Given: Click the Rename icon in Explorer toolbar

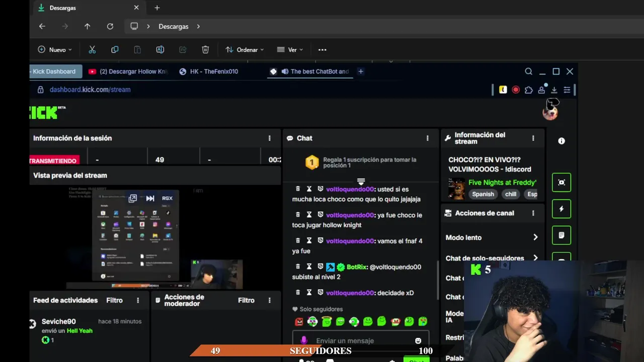Looking at the screenshot, I should [x=160, y=50].
